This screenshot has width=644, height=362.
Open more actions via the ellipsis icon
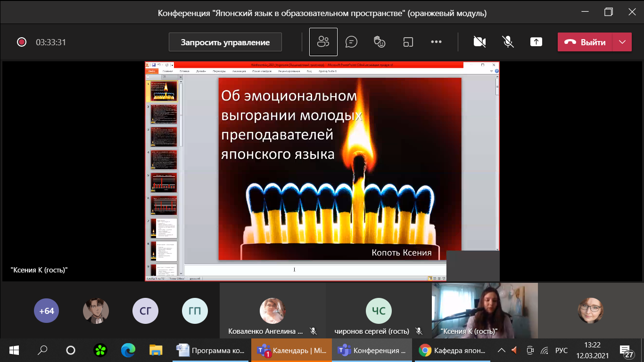436,42
